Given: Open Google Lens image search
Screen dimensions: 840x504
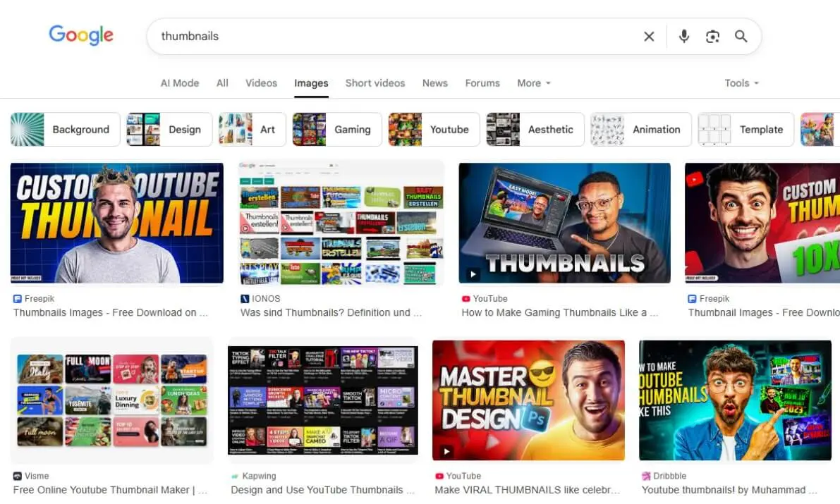Looking at the screenshot, I should point(712,36).
